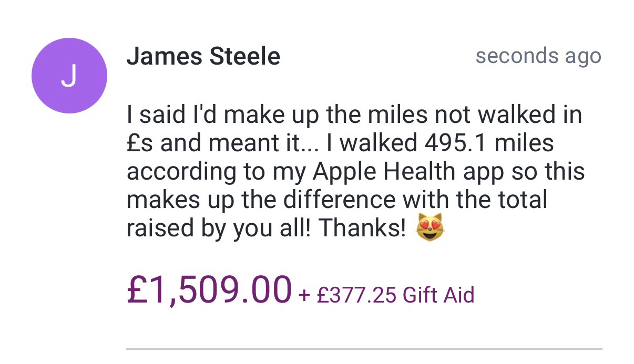
Task: Click the heart-eyes cat emoji
Action: click(x=430, y=228)
